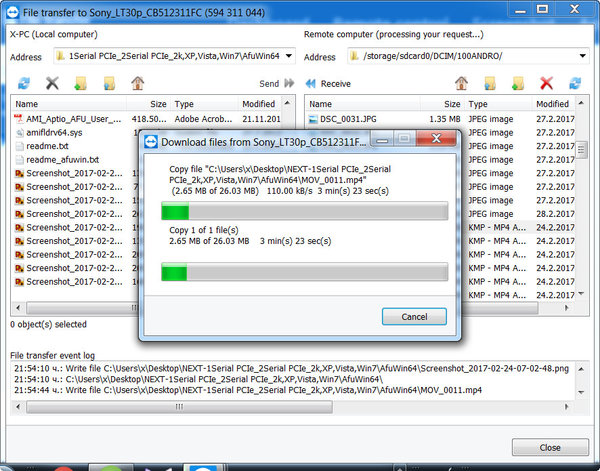Cancel the file download
Screen dimensions: 600x471
[x=414, y=316]
